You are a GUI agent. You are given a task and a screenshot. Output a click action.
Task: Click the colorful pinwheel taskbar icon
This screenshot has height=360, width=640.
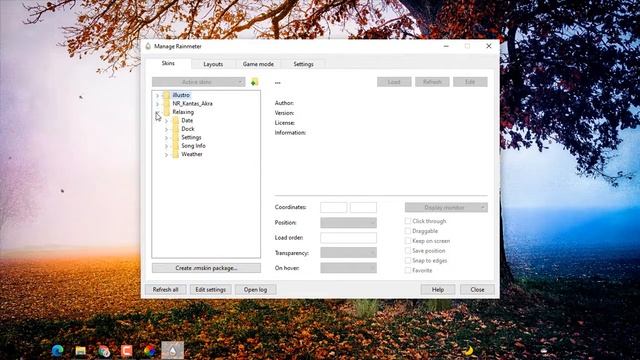click(x=149, y=351)
